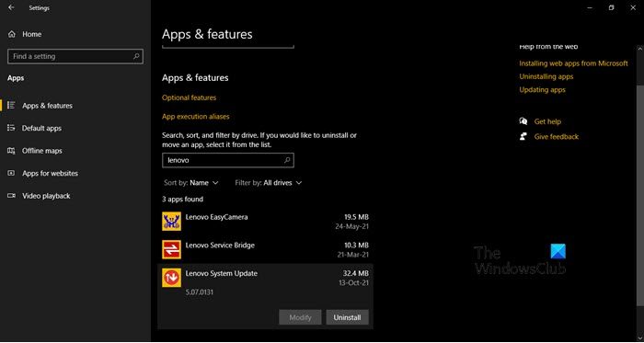Click the Lenovo EasyCamera app icon
Image resolution: width=644 pixels, height=343 pixels.
pyautogui.click(x=171, y=222)
